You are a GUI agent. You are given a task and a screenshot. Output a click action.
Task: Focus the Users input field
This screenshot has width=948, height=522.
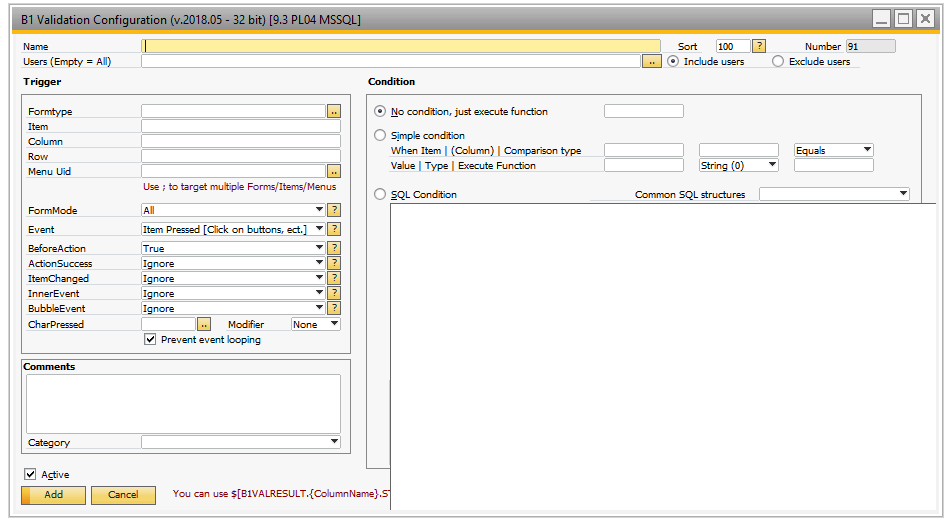391,61
